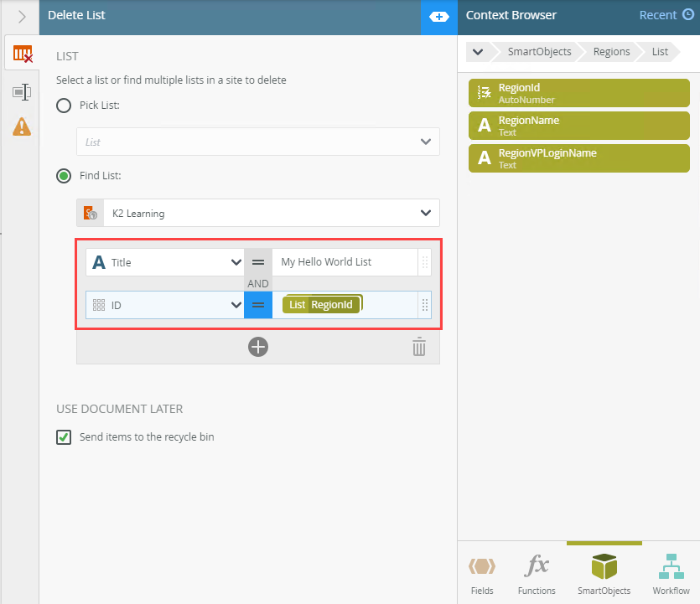The image size is (700, 604).
Task: Select the Pick List radio button
Action: tap(64, 106)
